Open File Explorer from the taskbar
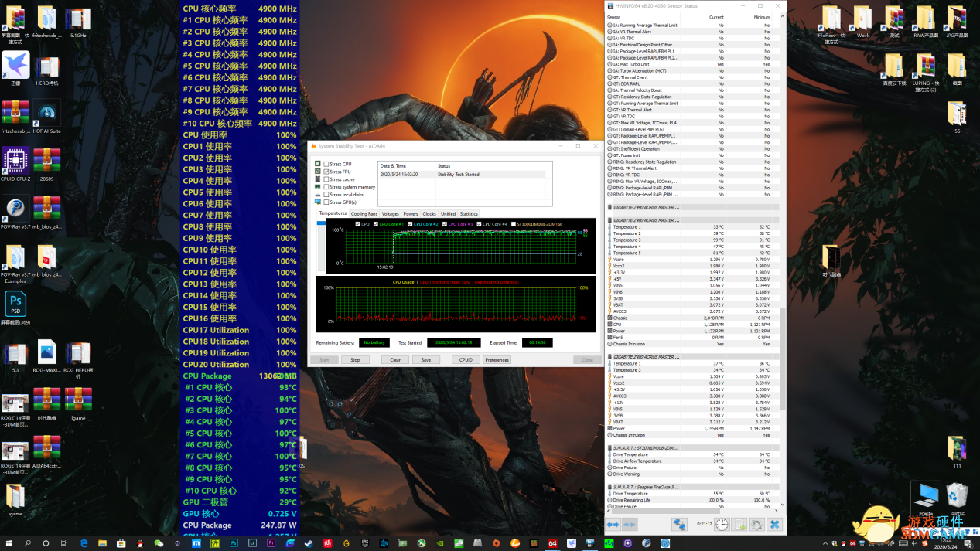The image size is (980, 551). pyautogui.click(x=102, y=543)
